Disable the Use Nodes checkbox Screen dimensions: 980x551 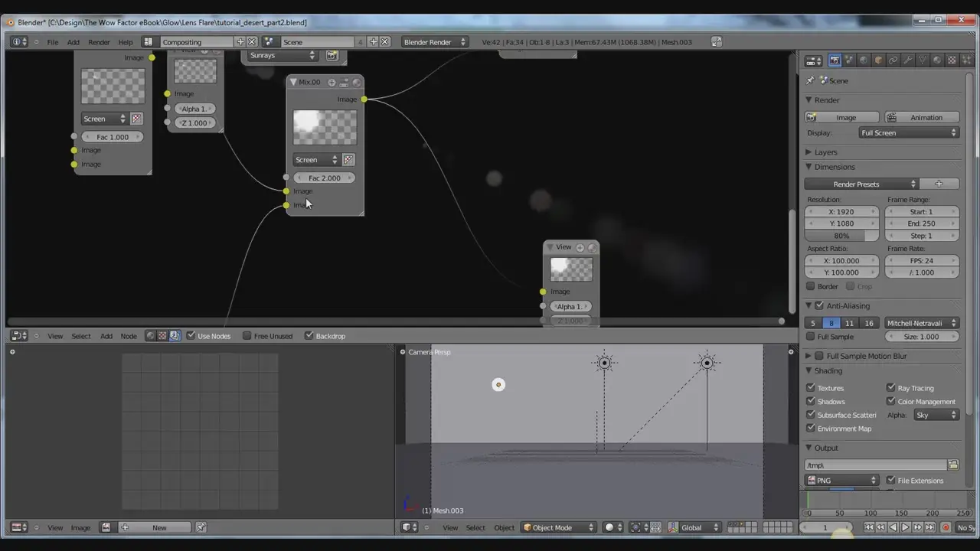pos(191,336)
